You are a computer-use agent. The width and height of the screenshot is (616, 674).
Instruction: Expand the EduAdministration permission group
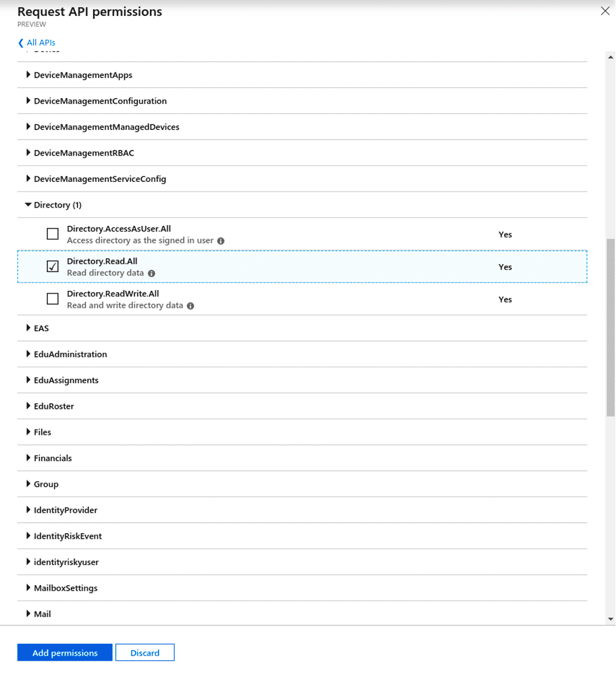28,354
